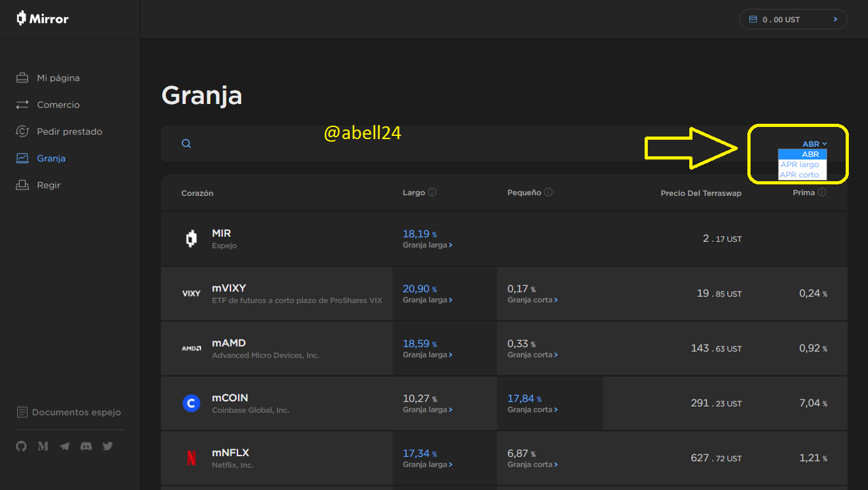This screenshot has height=490, width=868.
Task: Click the Mirror logo
Action: click(43, 19)
